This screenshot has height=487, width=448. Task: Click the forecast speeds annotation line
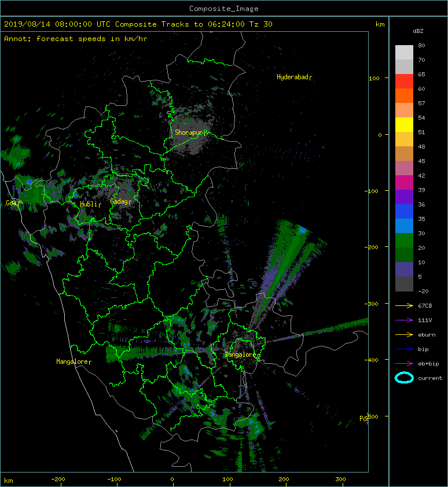click(76, 39)
